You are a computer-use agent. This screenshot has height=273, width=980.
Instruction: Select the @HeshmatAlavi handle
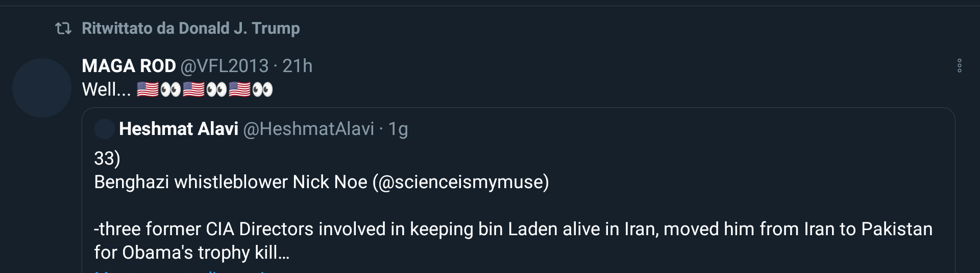[309, 129]
